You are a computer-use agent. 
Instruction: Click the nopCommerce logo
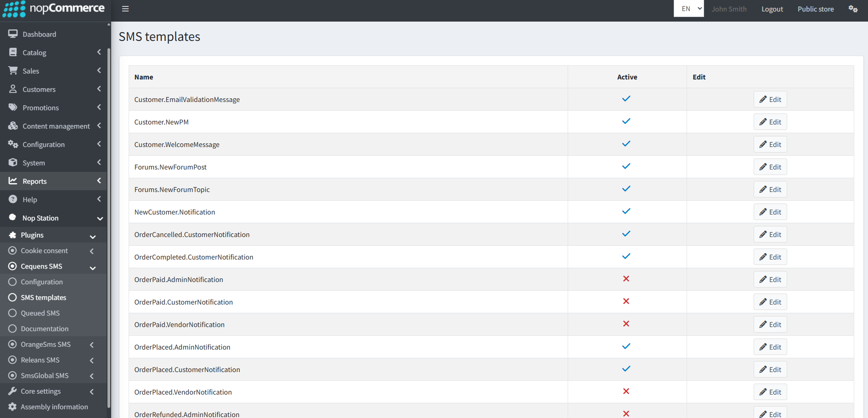pyautogui.click(x=54, y=9)
